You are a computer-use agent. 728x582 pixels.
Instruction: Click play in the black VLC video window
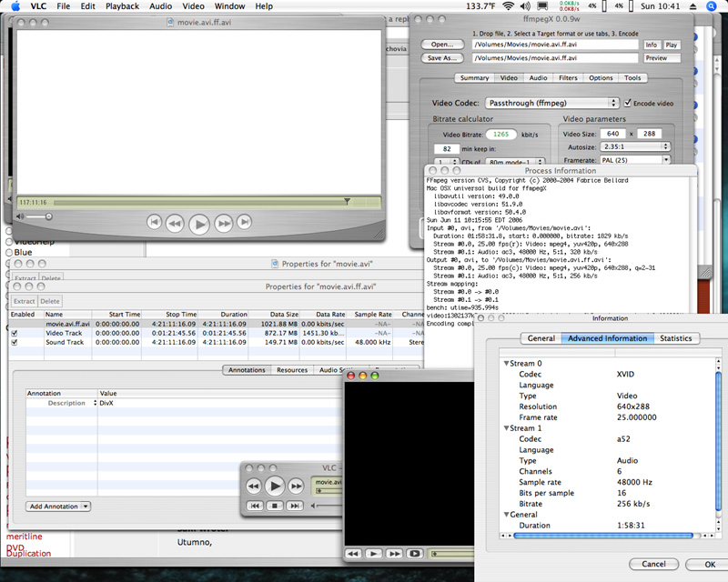coord(373,553)
